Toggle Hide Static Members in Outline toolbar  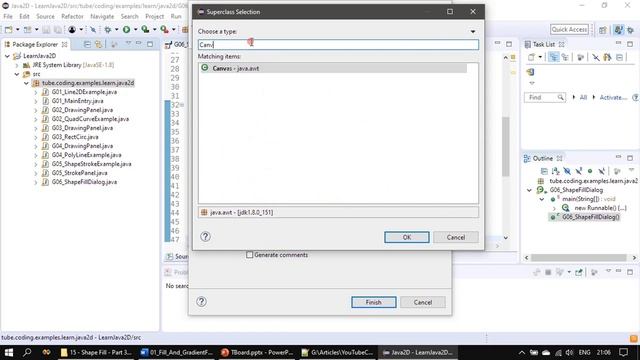point(578,171)
